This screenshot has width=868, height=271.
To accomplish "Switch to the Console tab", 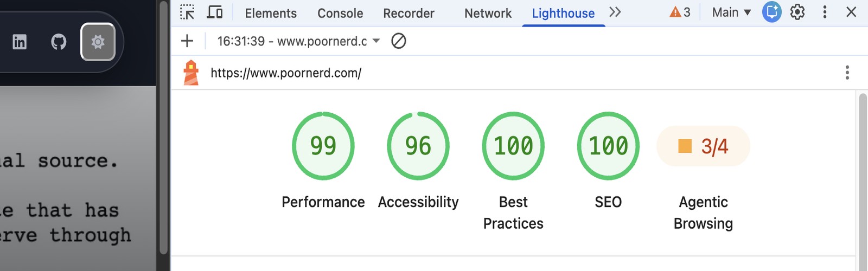I will pyautogui.click(x=340, y=13).
